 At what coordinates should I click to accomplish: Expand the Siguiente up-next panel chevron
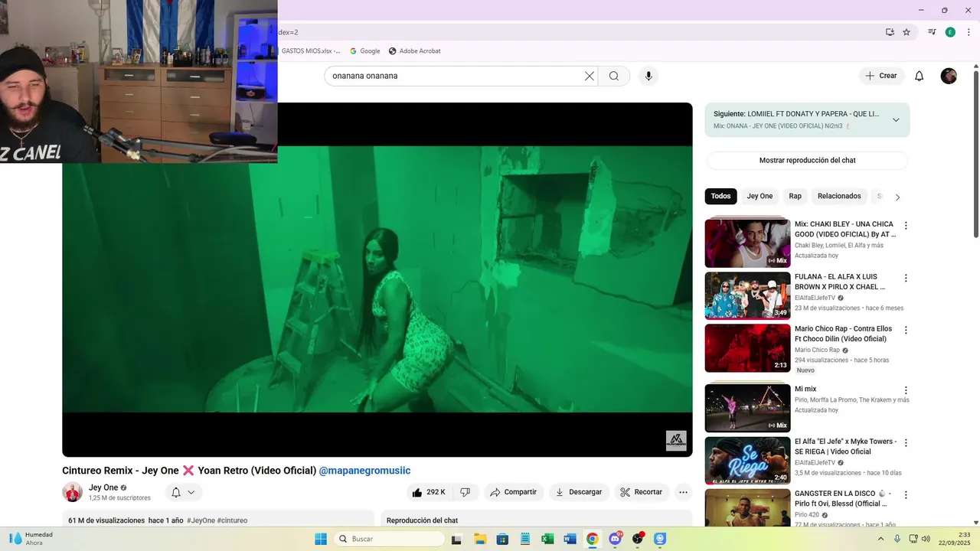(x=896, y=119)
